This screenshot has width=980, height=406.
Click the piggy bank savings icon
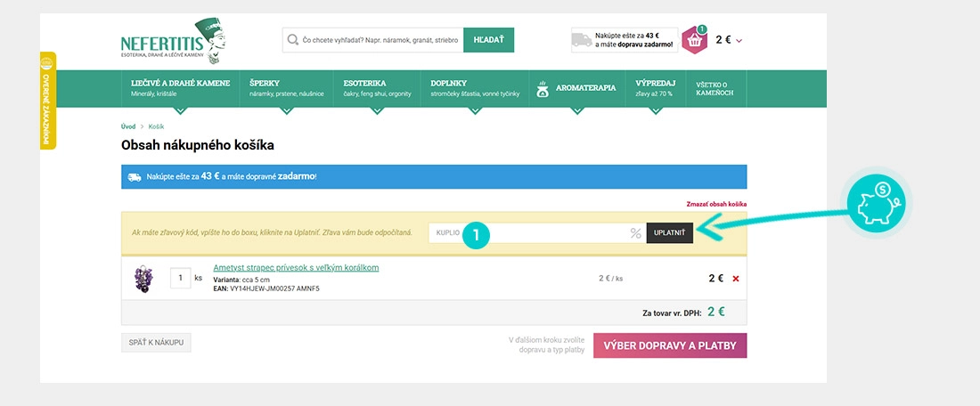[x=876, y=199]
